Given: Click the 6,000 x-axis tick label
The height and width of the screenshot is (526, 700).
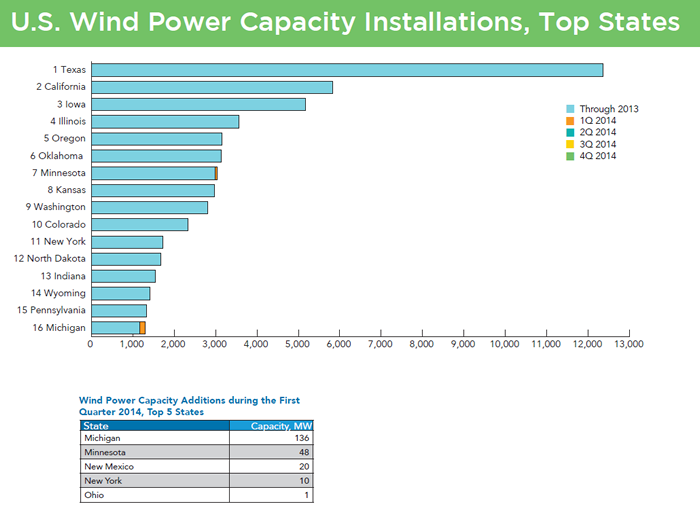Looking at the screenshot, I should coord(339,344).
